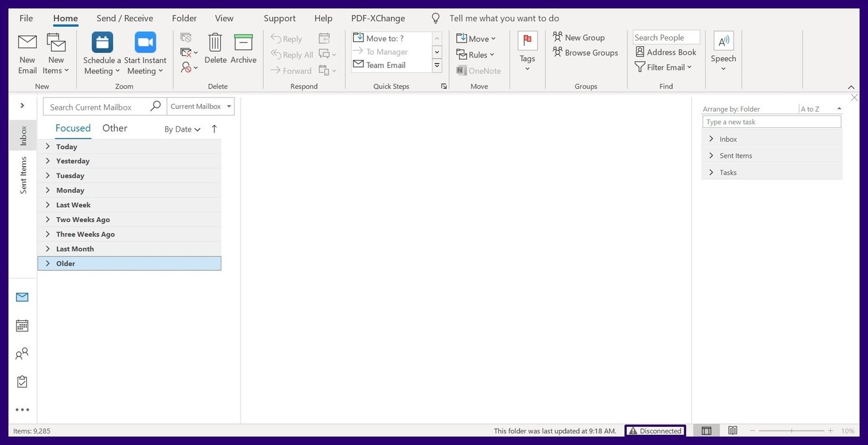868x445 pixels.
Task: Start Instant Zoom Meeting
Action: (145, 54)
